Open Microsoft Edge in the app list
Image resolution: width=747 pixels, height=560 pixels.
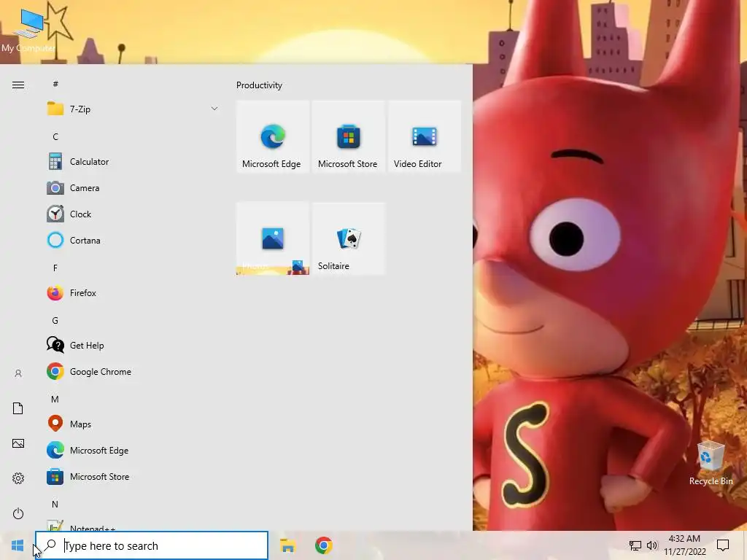(133, 450)
